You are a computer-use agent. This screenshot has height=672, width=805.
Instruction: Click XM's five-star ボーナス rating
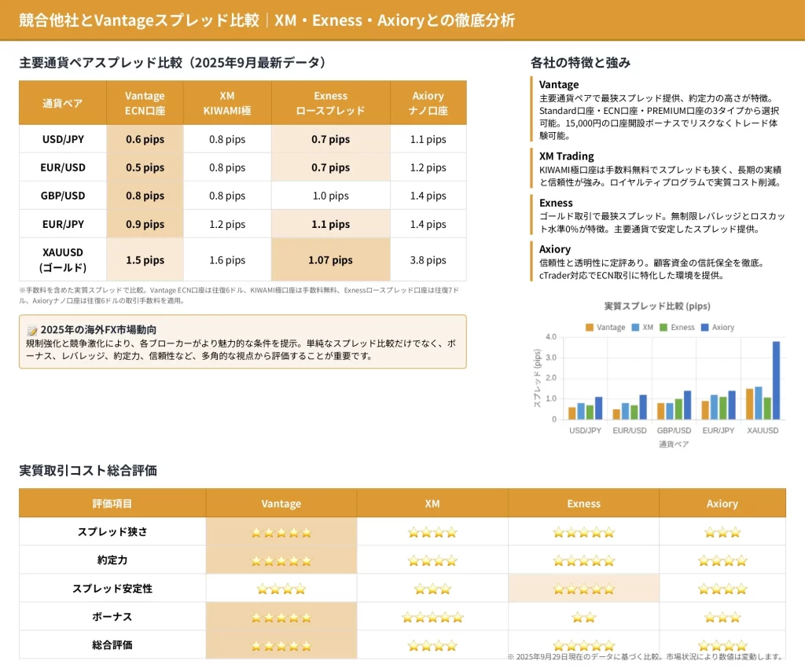432,617
